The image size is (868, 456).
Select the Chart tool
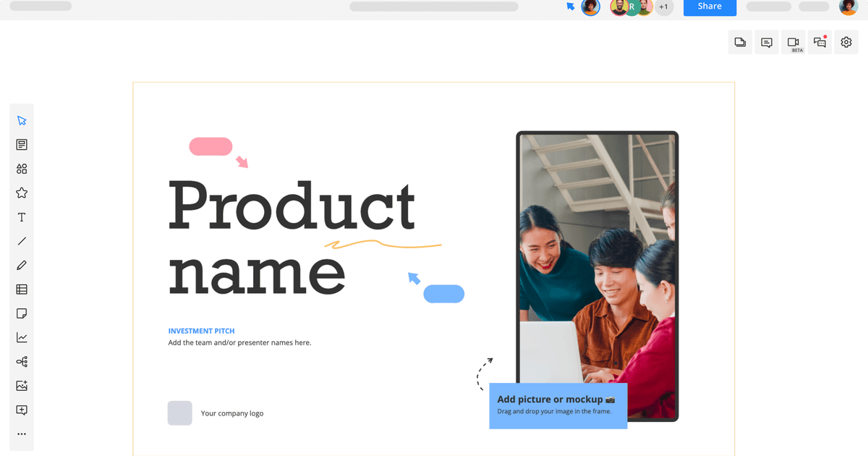(22, 337)
